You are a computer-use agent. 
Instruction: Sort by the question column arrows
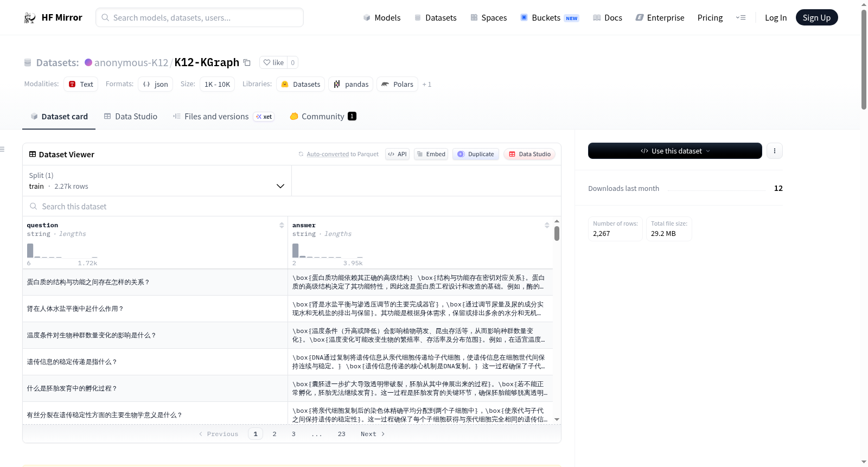pyautogui.click(x=282, y=225)
